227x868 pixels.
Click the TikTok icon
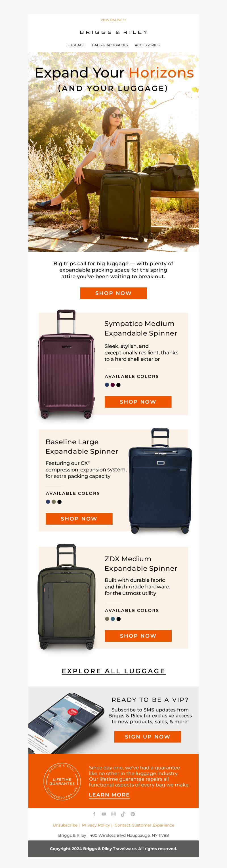click(x=123, y=814)
